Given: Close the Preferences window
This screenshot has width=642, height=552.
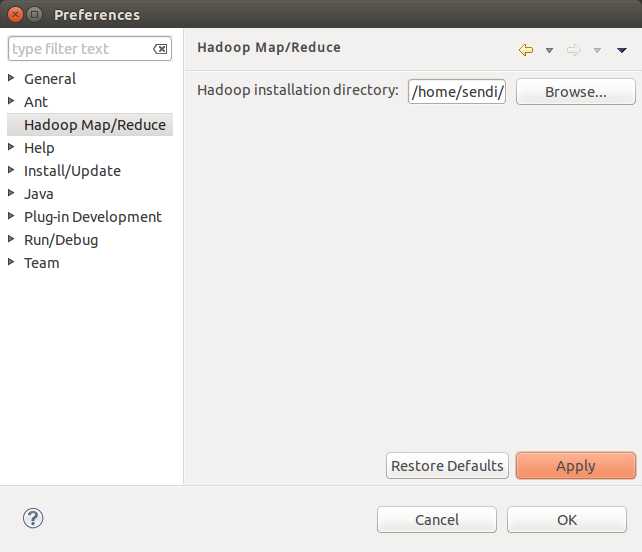Looking at the screenshot, I should click(x=15, y=14).
